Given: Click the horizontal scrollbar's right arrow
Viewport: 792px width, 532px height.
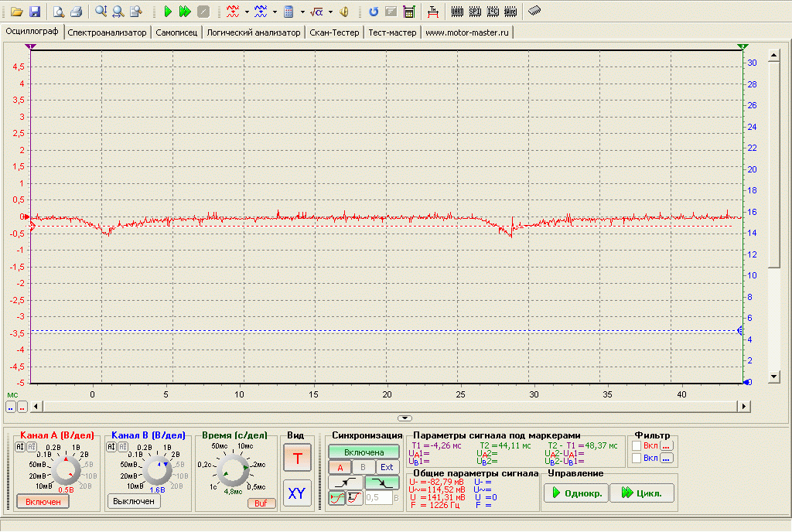Looking at the screenshot, I should tap(744, 406).
